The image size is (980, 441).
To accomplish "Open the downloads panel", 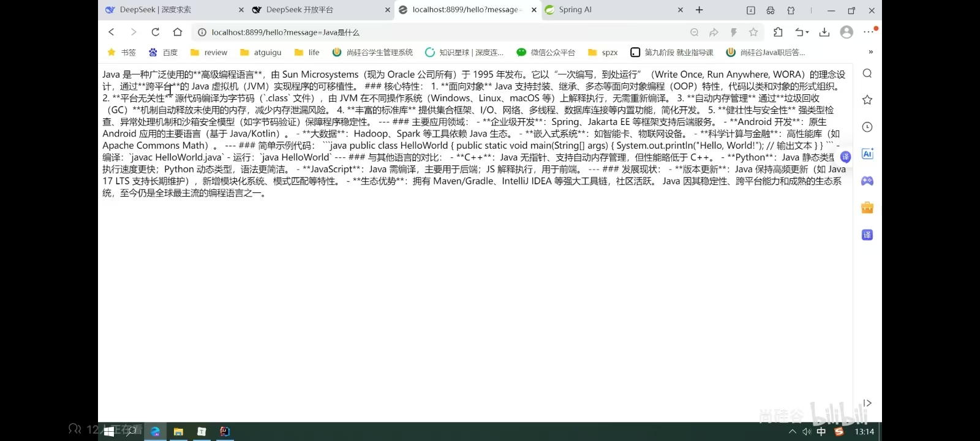I will pyautogui.click(x=824, y=32).
